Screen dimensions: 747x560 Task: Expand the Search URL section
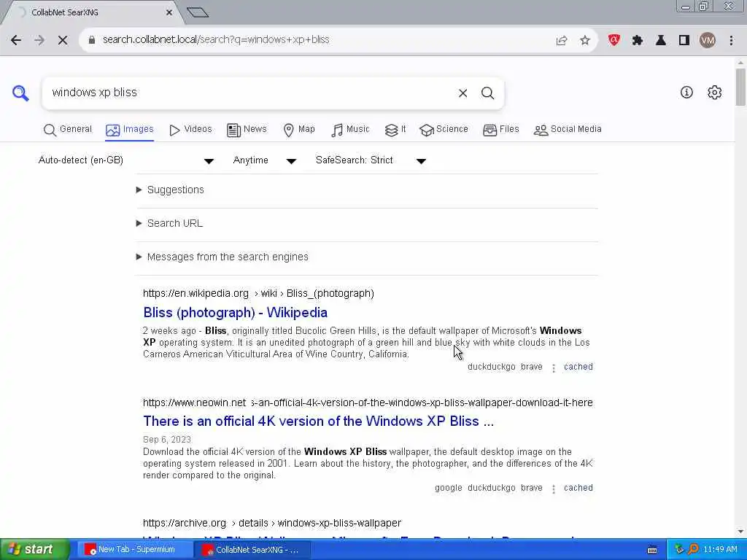point(169,223)
